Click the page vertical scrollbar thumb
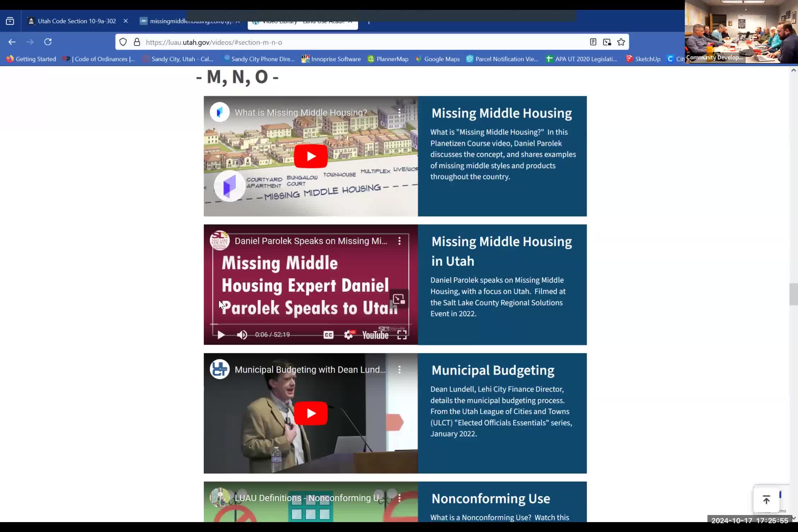This screenshot has width=798, height=532. 793,294
